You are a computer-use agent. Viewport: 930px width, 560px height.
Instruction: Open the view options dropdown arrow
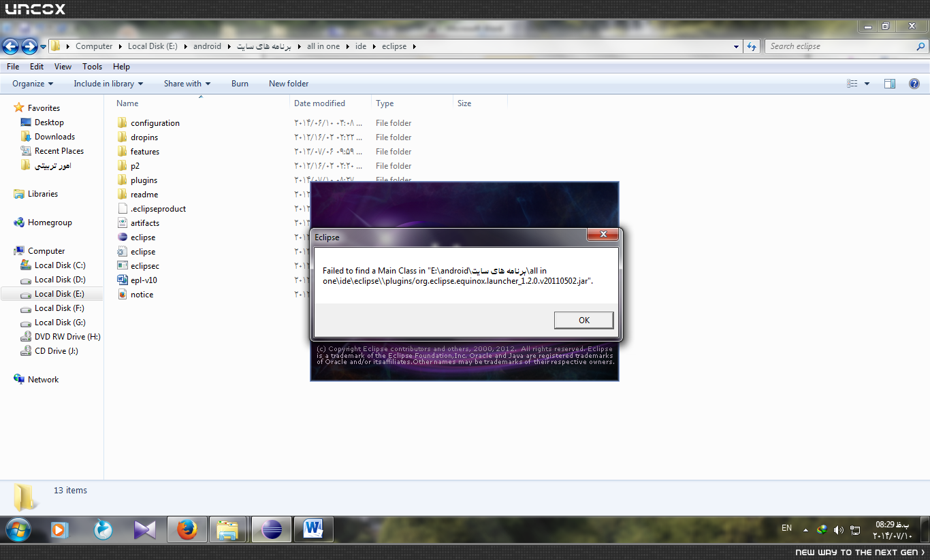tap(867, 84)
